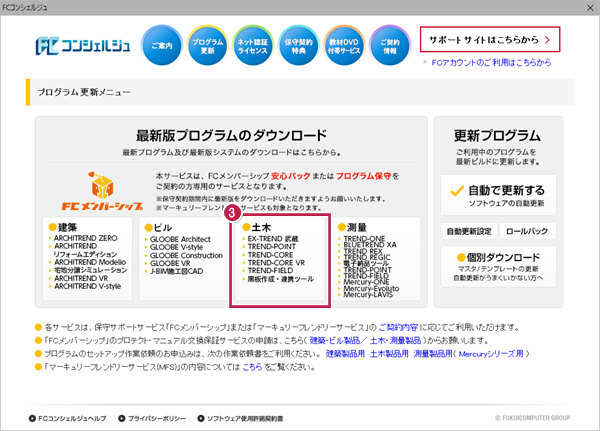Click the FCメンバーシップ logo image

[103, 191]
